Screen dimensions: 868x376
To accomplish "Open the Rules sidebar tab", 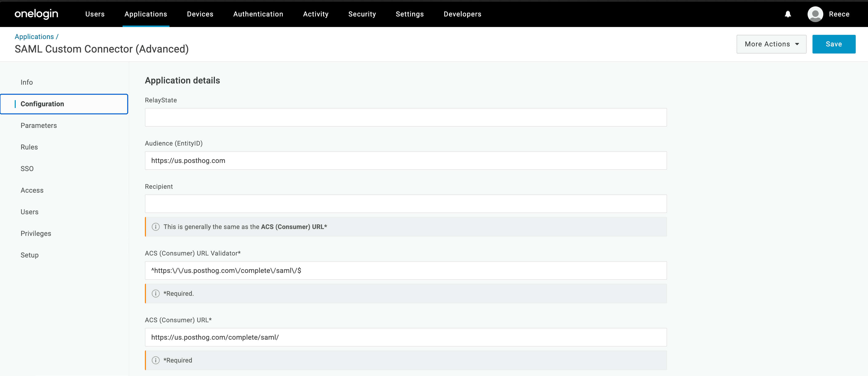I will pos(29,147).
